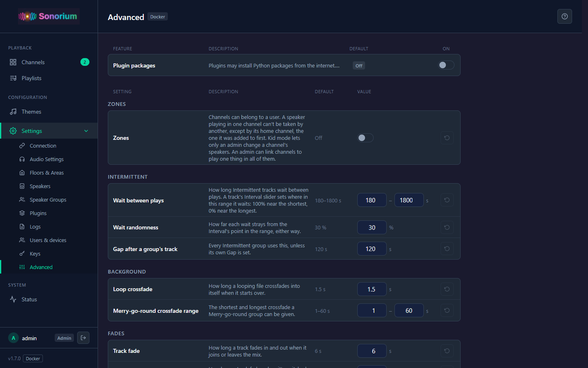This screenshot has height=368, width=588.
Task: Click the Docker badge next to Advanced title
Action: [x=158, y=17]
